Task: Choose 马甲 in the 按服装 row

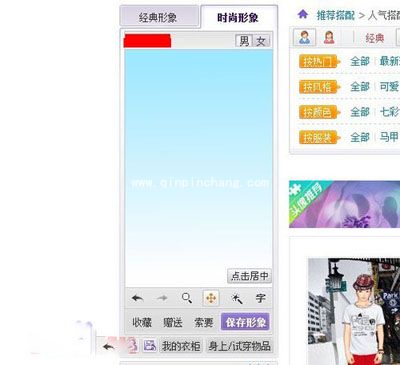Action: [389, 137]
